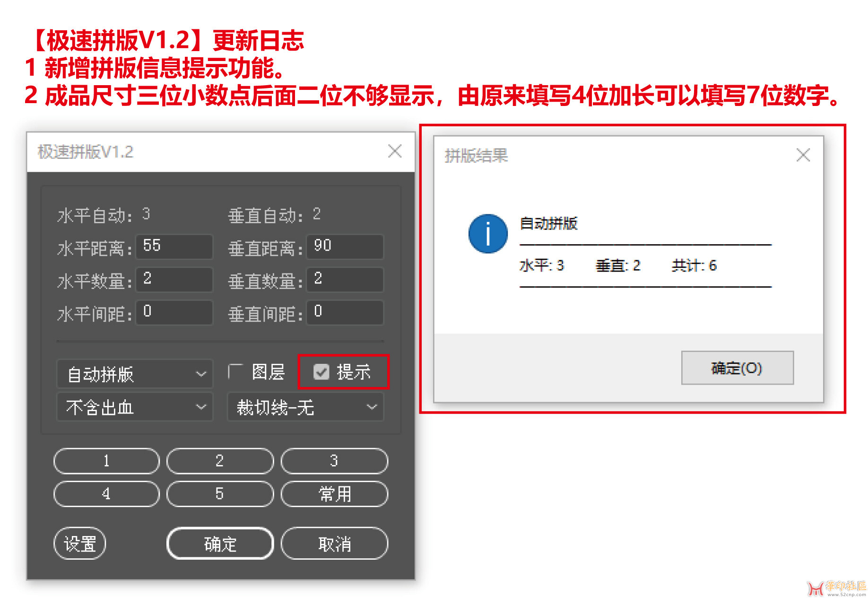Select preset button 3

334,461
